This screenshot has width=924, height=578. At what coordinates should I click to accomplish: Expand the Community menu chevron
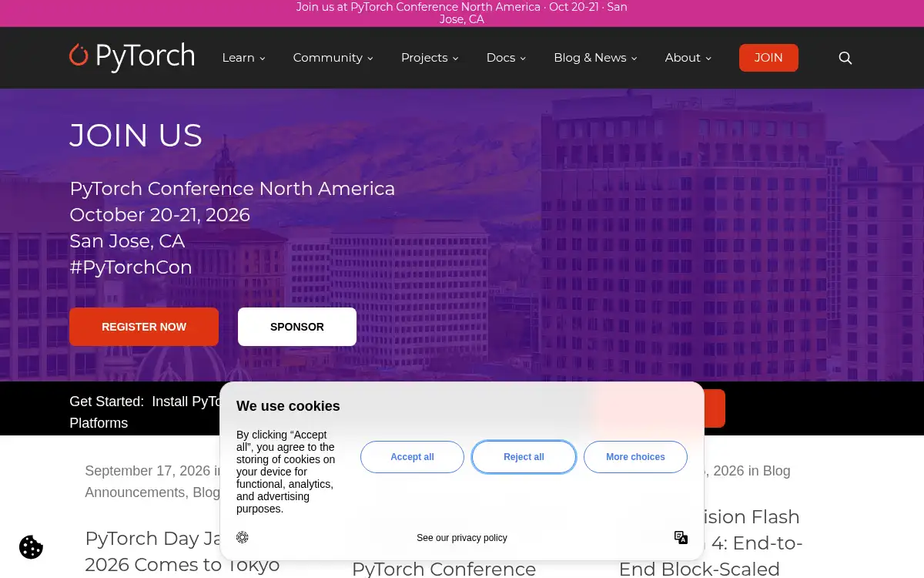pyautogui.click(x=370, y=59)
